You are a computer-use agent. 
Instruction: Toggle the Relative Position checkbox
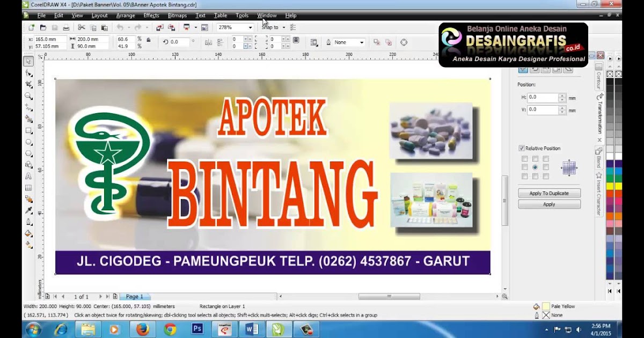click(522, 148)
